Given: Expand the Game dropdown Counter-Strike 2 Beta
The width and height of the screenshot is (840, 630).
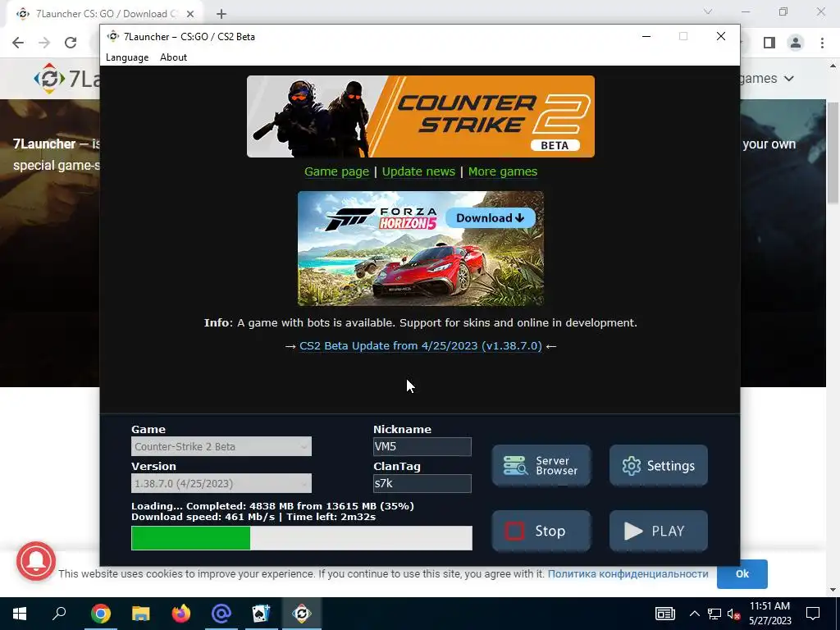Looking at the screenshot, I should click(x=221, y=446).
